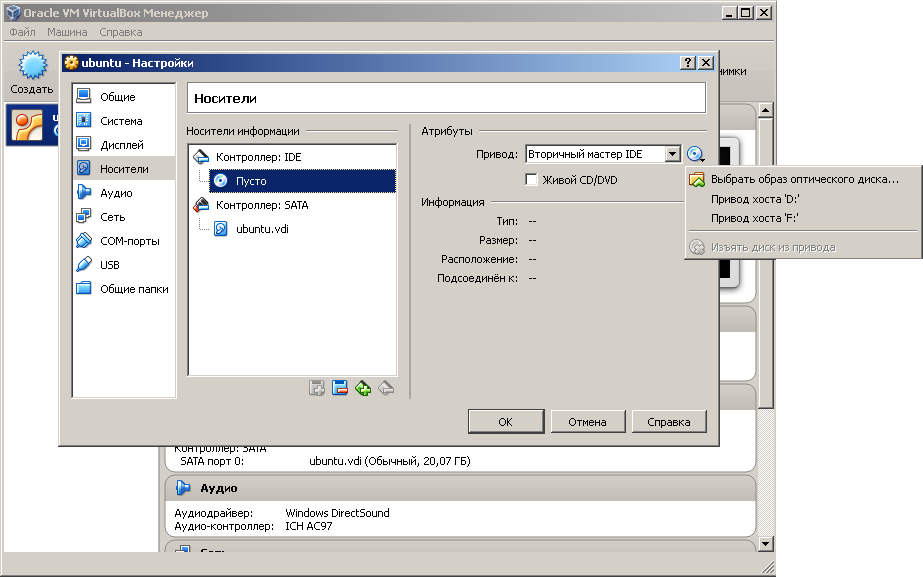Click the remove attachment icon below storage tree

386,388
